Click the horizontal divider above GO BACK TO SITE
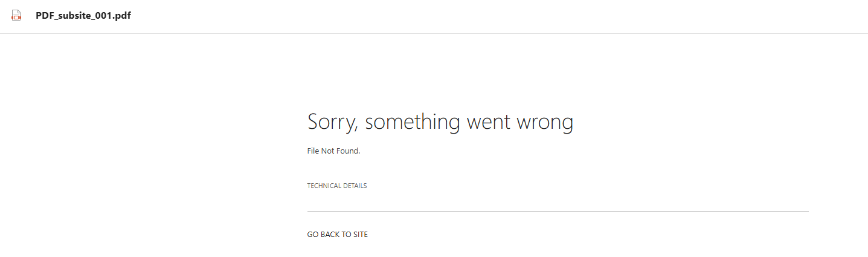This screenshot has width=868, height=257. 557,211
